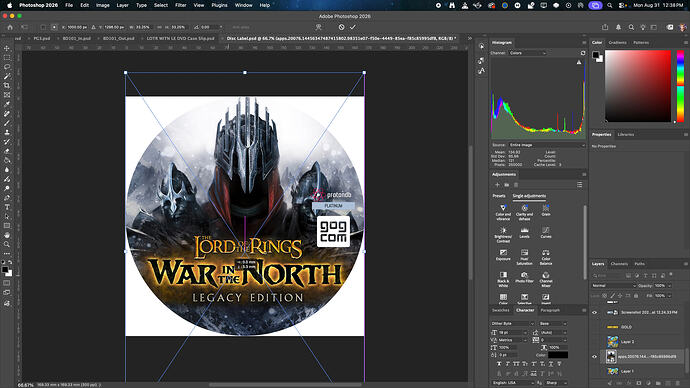The width and height of the screenshot is (690, 388).
Task: Click the Home icon in options bar
Action: tap(10, 27)
